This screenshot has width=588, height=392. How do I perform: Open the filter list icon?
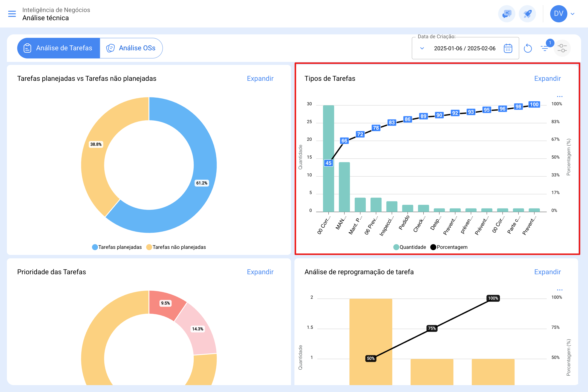545,48
